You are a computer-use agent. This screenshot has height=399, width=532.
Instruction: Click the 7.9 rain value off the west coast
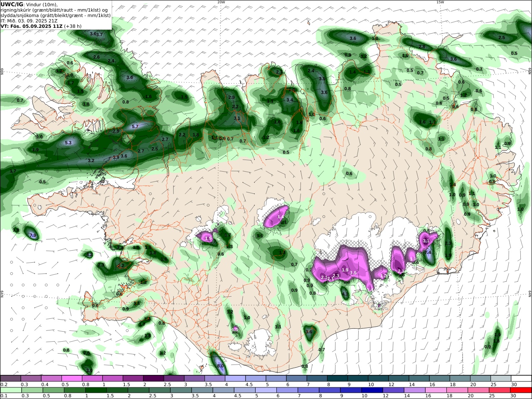coord(33,236)
